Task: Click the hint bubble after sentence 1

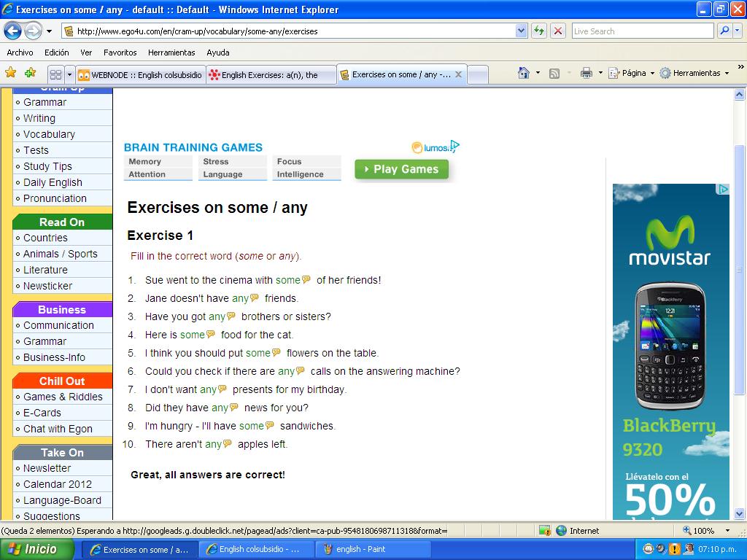Action: coord(306,279)
